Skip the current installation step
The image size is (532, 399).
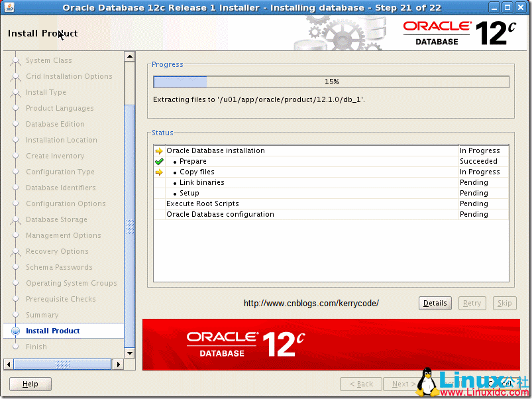coord(504,303)
